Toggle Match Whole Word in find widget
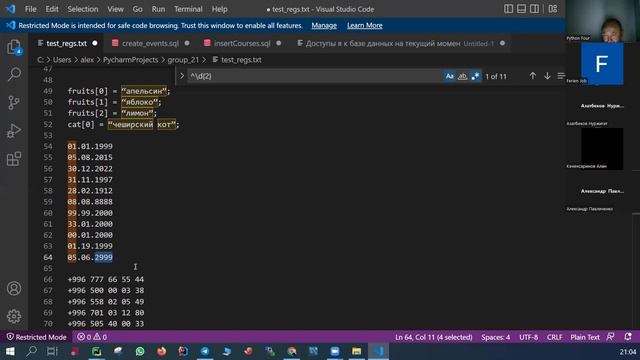This screenshot has width=640, height=360. tap(462, 76)
